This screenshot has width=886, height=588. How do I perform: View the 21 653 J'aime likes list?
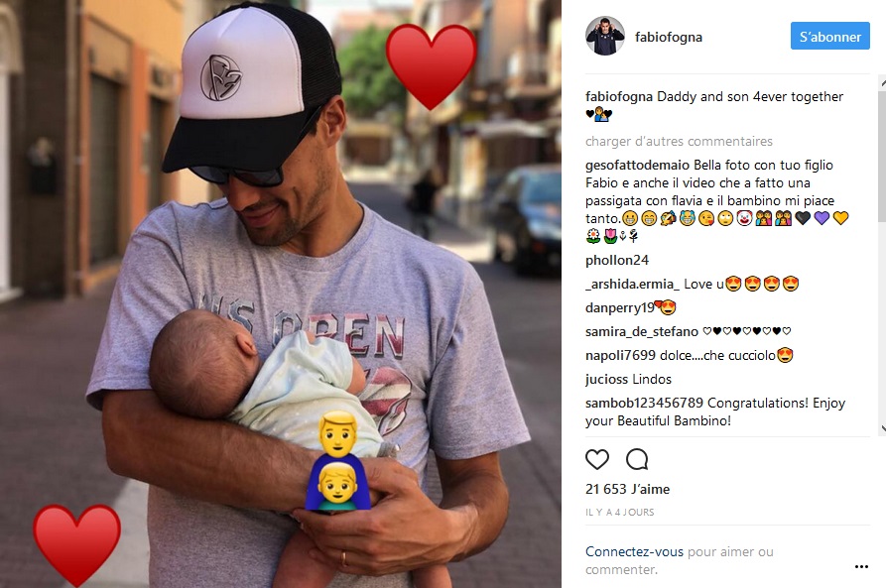click(627, 489)
